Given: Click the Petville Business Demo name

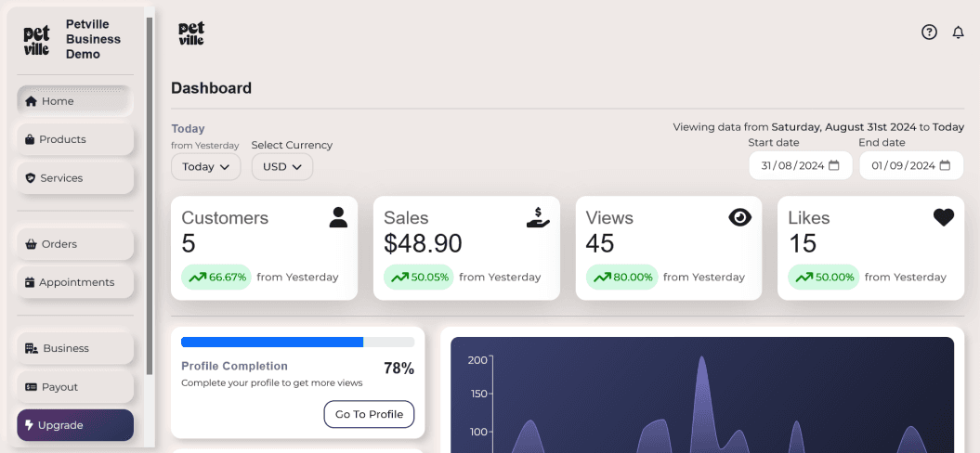Looking at the screenshot, I should [x=93, y=39].
